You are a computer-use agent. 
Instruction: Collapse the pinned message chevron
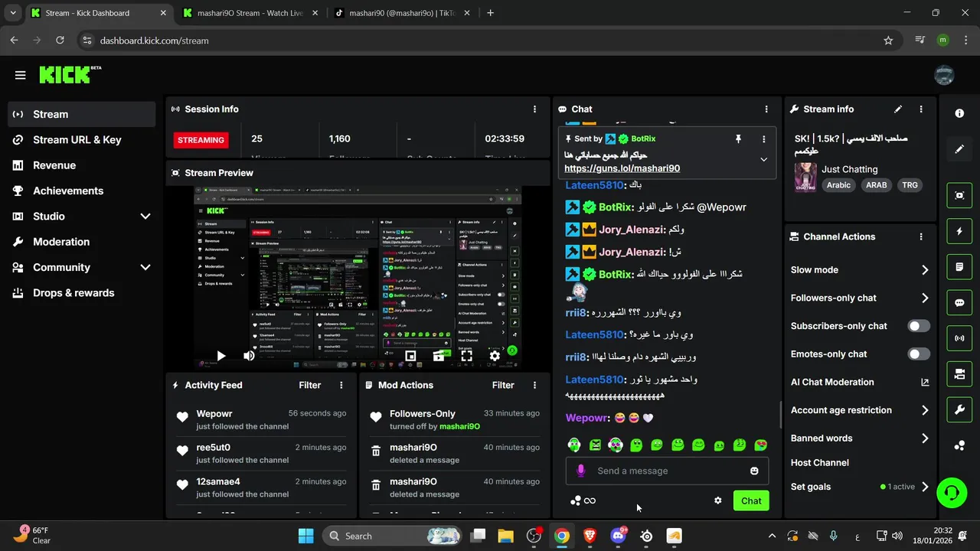click(x=763, y=160)
